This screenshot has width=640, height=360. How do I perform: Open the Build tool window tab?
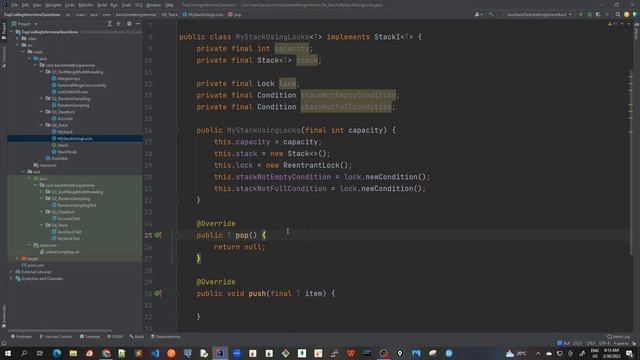(x=137, y=337)
